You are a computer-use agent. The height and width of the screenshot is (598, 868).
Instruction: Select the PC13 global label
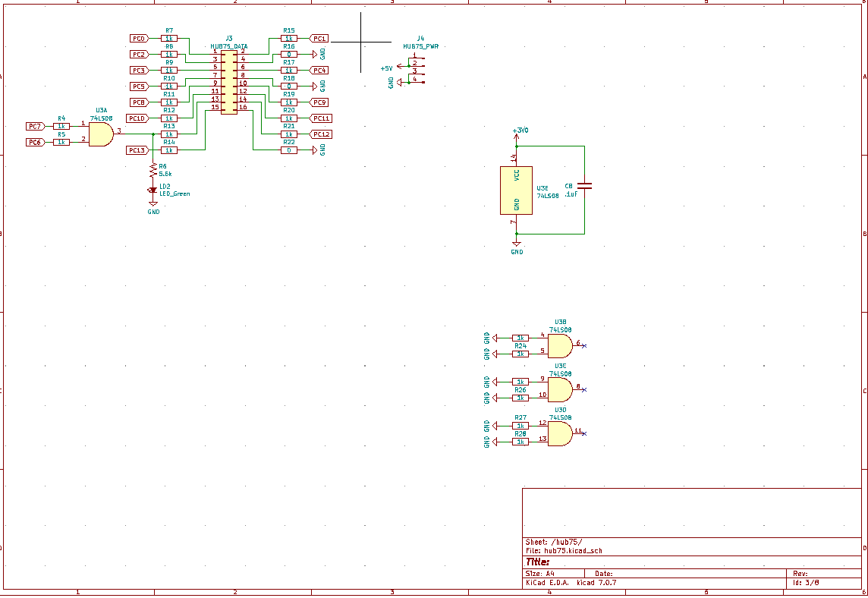pos(137,150)
